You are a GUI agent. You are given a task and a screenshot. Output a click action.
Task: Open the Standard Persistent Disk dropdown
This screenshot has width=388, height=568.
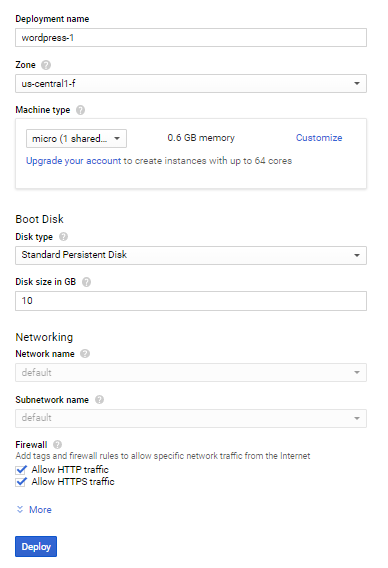click(x=191, y=255)
